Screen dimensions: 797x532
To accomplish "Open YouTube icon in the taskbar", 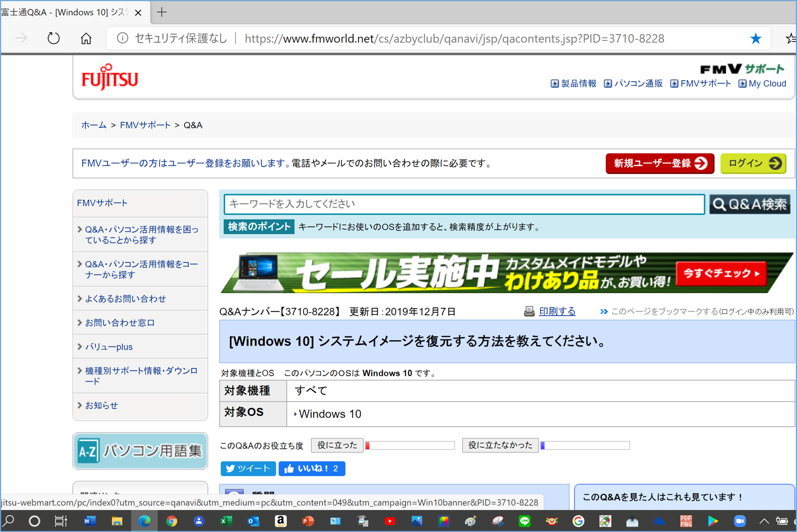I will click(x=390, y=521).
